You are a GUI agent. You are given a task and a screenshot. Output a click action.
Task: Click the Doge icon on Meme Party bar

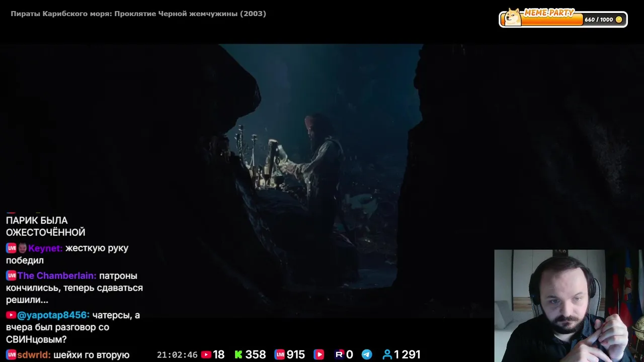(x=513, y=17)
